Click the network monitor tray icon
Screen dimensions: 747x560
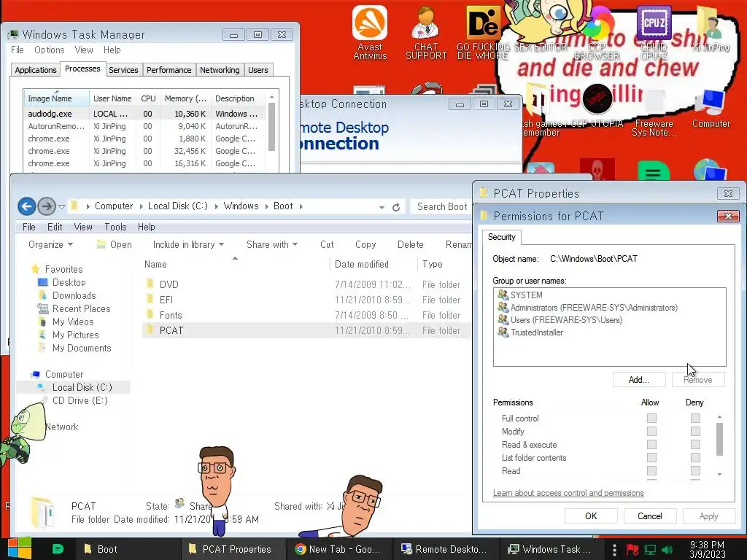point(650,550)
